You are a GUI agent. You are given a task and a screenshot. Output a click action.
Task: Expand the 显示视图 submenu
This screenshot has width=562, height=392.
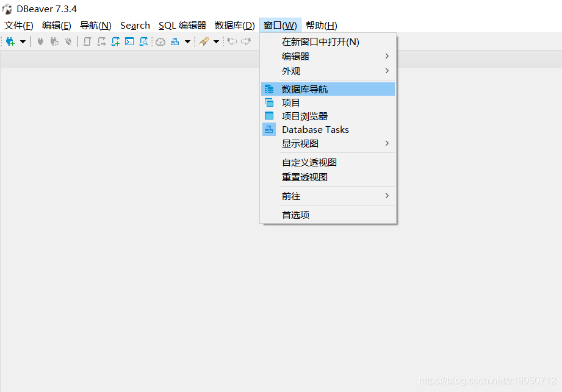[328, 143]
